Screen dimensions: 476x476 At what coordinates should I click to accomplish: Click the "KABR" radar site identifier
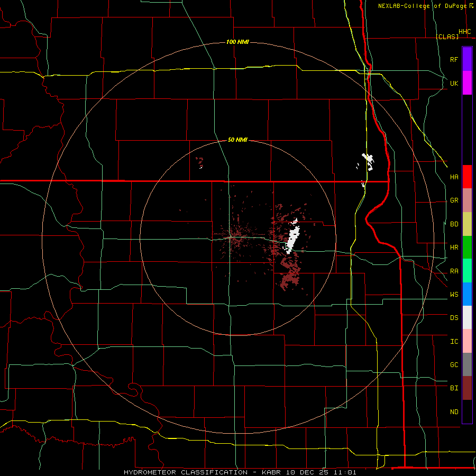click(x=272, y=472)
